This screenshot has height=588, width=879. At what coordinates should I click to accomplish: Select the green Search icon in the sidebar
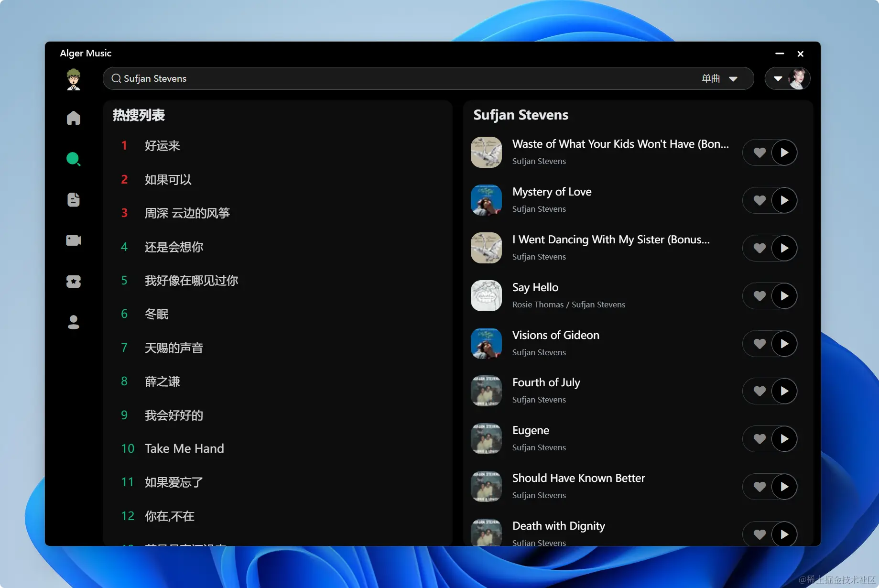pyautogui.click(x=74, y=159)
